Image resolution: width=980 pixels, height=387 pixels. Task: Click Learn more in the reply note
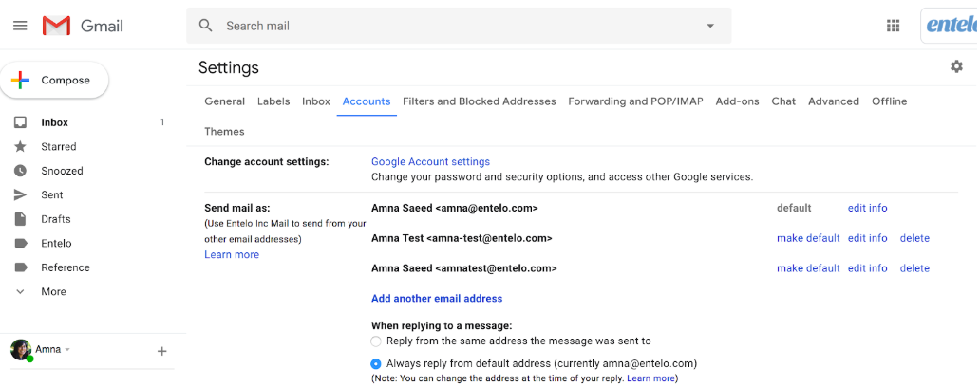tap(650, 378)
